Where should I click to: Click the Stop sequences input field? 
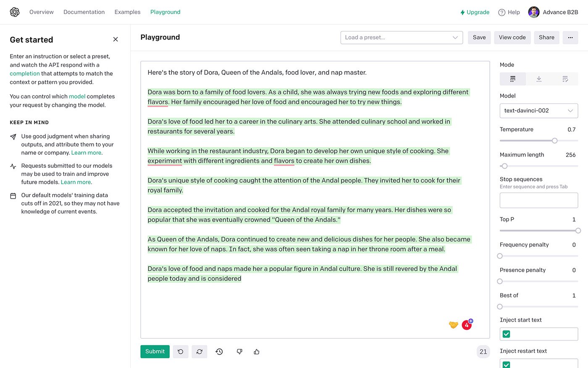(x=538, y=200)
